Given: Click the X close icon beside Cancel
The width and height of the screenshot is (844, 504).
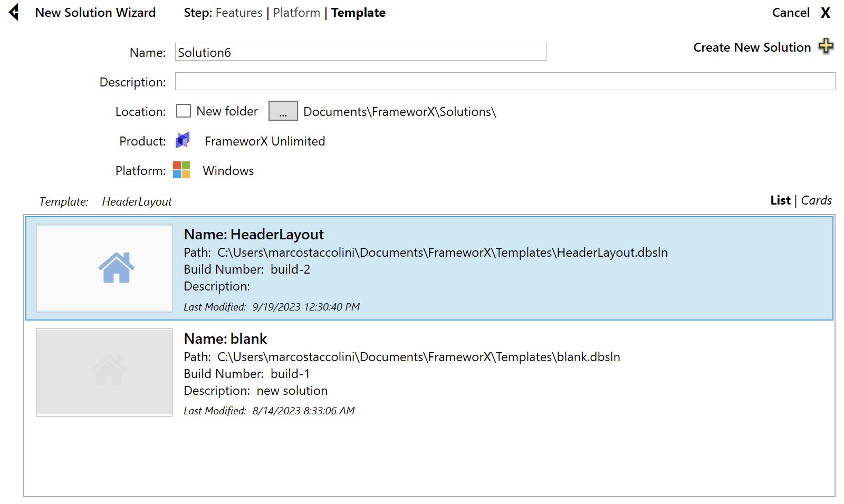Looking at the screenshot, I should pyautogui.click(x=826, y=13).
